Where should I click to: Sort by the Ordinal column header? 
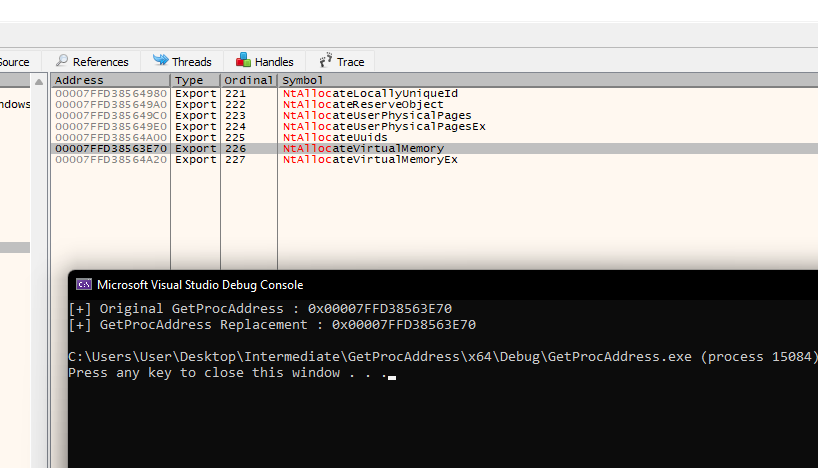click(x=249, y=80)
